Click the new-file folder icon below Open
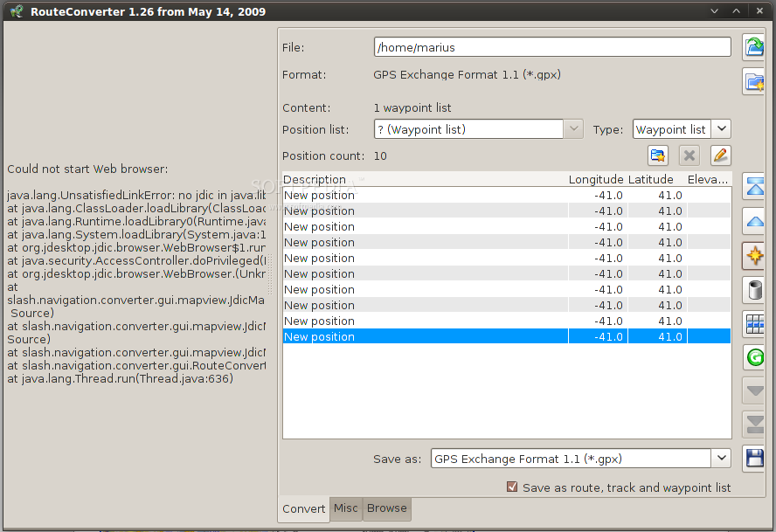 [754, 81]
